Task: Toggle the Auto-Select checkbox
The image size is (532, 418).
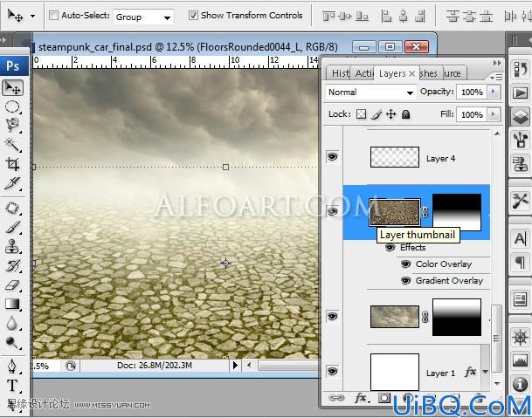Action: pos(53,15)
